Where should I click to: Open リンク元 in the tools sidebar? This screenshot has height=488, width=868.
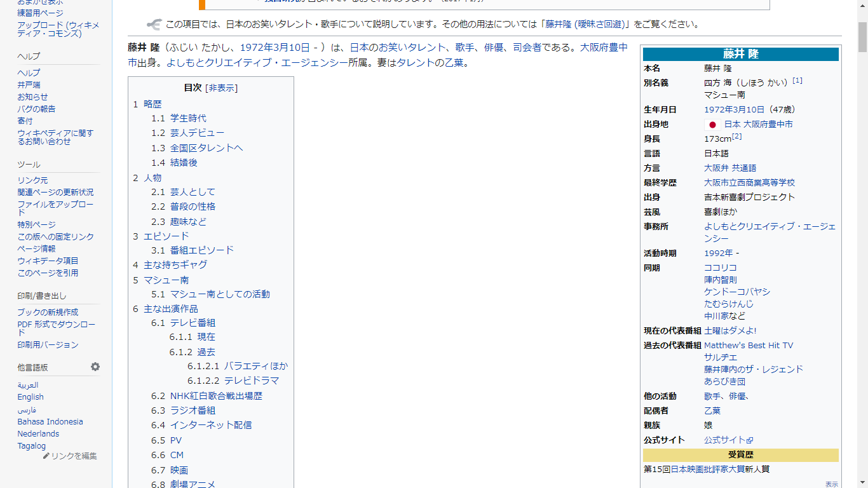coord(32,180)
